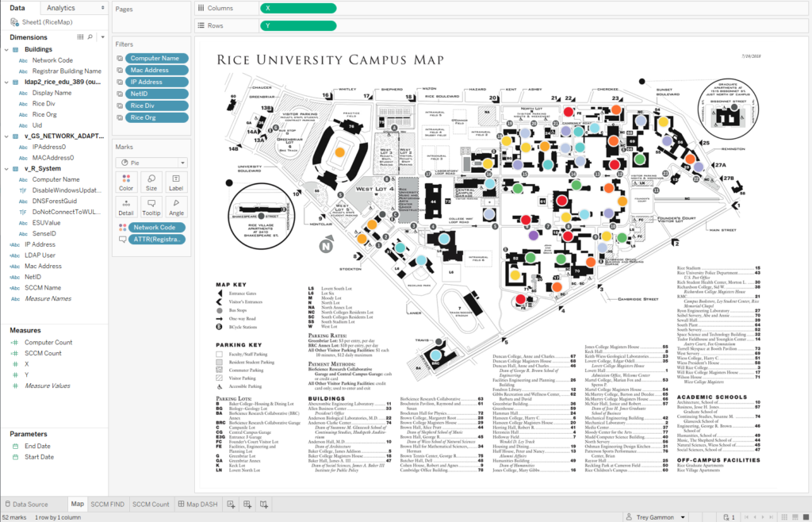Click the Size button in Marks card
Image resolution: width=812 pixels, height=522 pixels.
click(x=151, y=182)
